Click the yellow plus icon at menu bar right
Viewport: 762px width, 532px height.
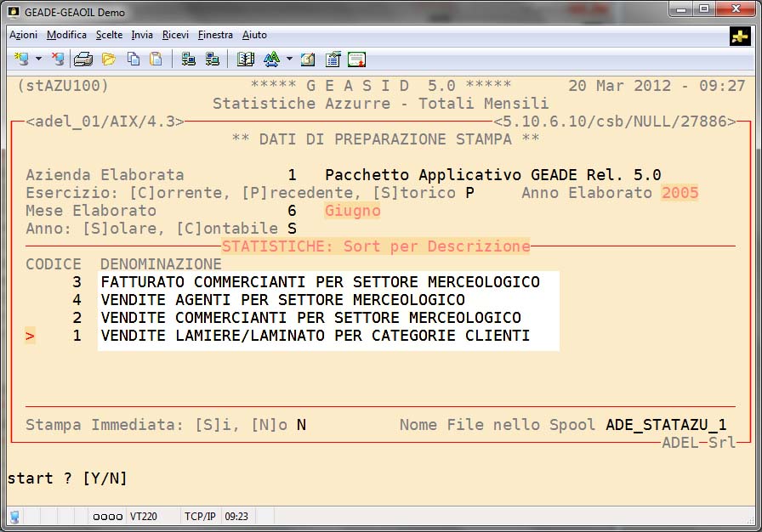point(739,36)
